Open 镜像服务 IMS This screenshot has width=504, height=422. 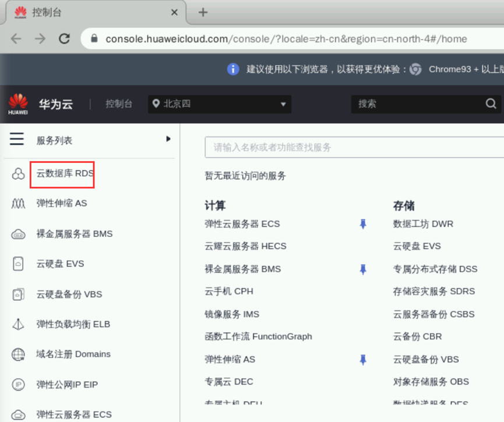(232, 314)
